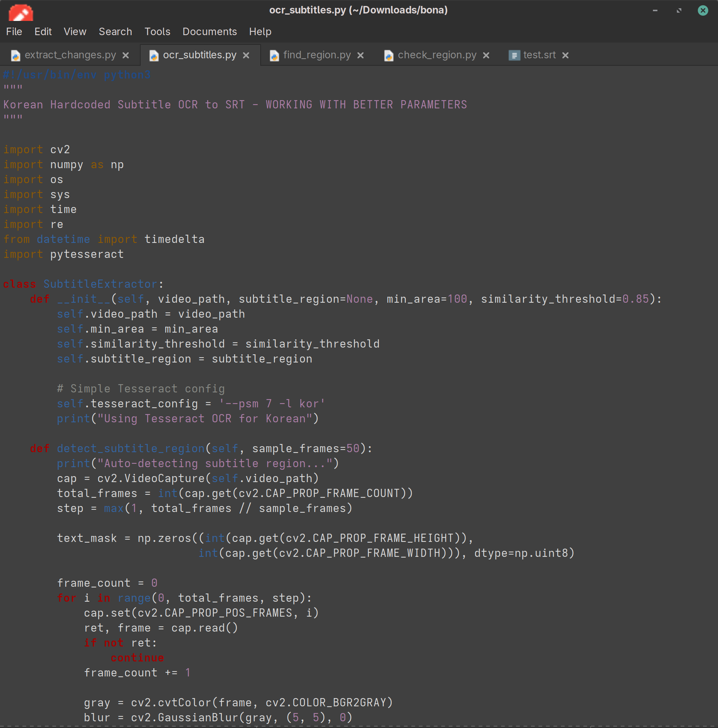Close the extract_changes.py tab

[x=126, y=55]
